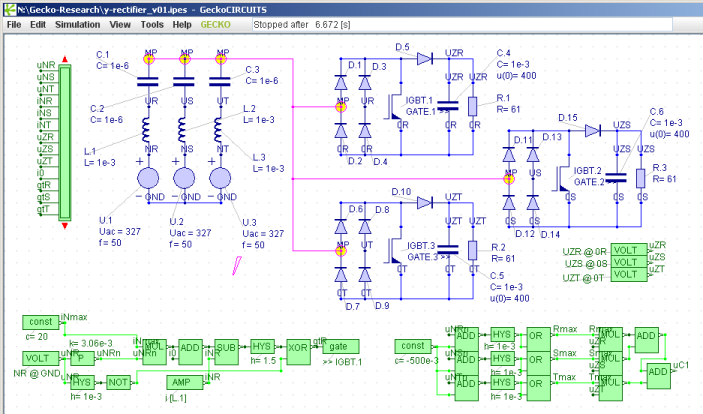This screenshot has width=703, height=414.
Task: Select the D.5 diode symbol
Action: 423,60
